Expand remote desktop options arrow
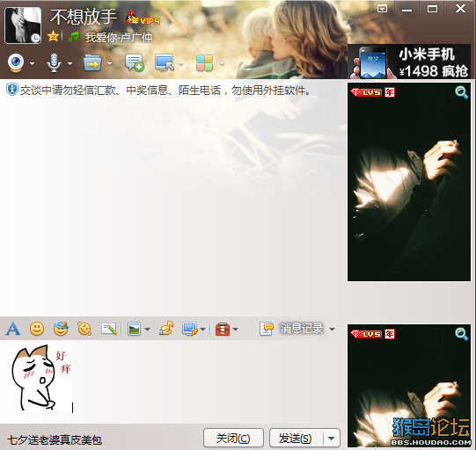476x450 pixels. (x=181, y=63)
